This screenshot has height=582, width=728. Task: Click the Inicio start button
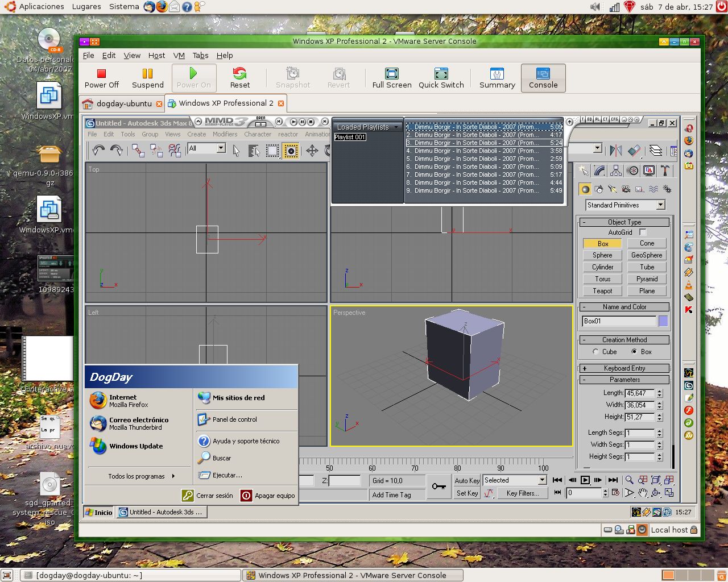98,512
